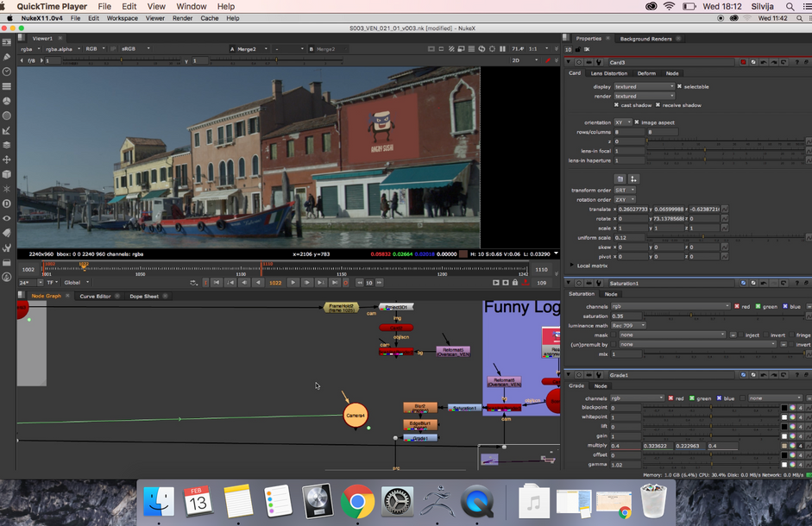Open the Views eye icon in toolbar
Image resolution: width=812 pixels, height=526 pixels.
(7, 218)
